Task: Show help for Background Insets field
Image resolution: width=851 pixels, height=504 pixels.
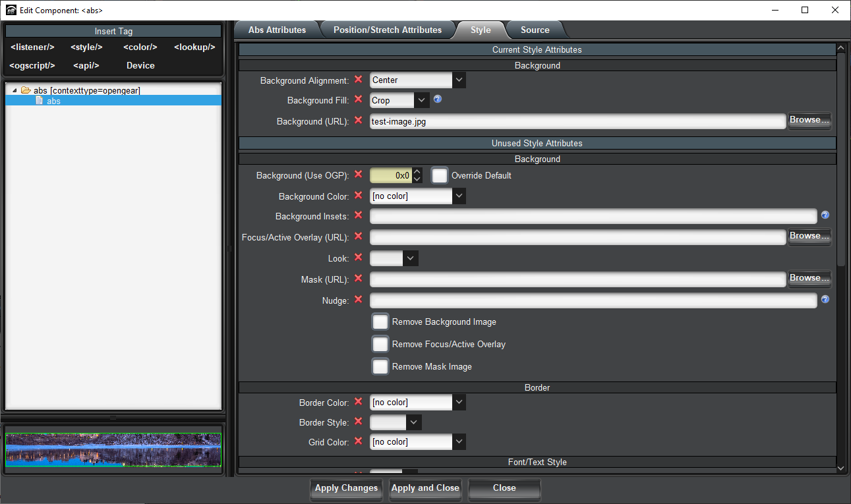Action: click(825, 215)
